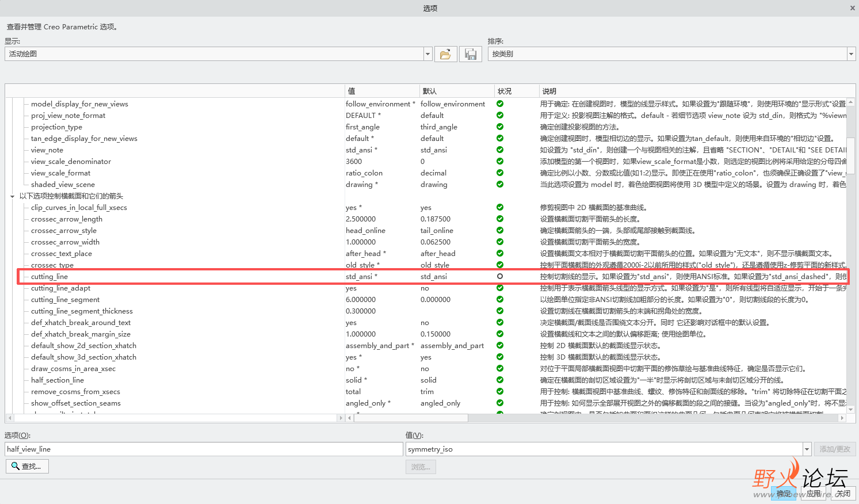
Task: Collapse the 以下选项控制横截面和它们的箭头 section
Action: click(x=12, y=196)
